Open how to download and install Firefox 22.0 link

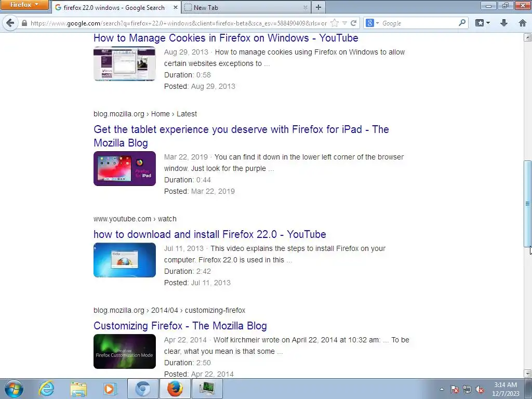(210, 234)
